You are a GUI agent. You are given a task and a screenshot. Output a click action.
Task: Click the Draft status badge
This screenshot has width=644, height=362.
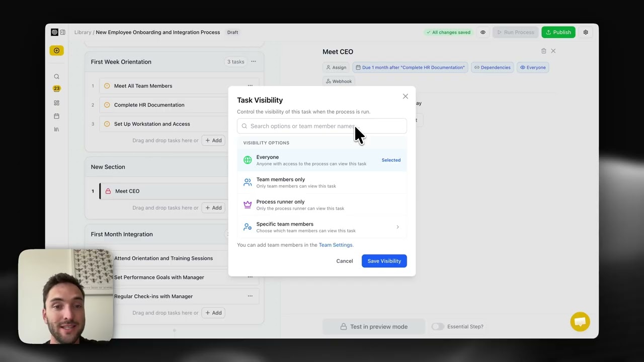point(232,32)
